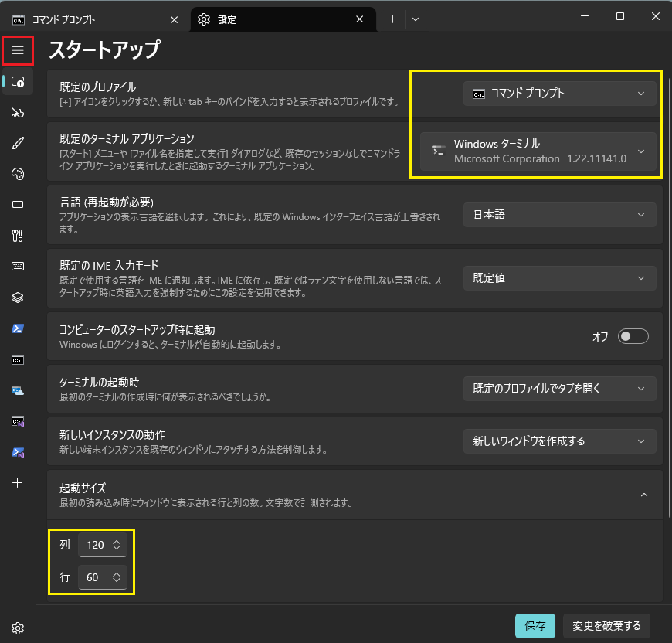Click the 言語 (再起動が必要) setting title

point(107,202)
